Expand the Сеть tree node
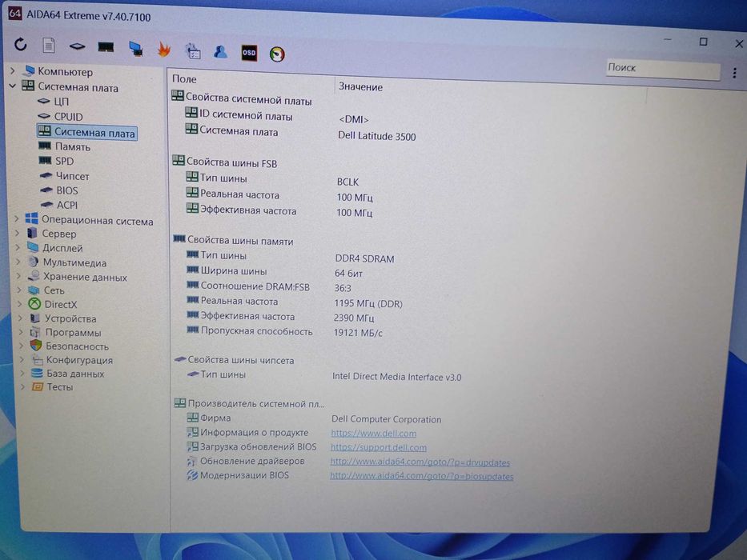The height and width of the screenshot is (560, 747). coord(19,290)
